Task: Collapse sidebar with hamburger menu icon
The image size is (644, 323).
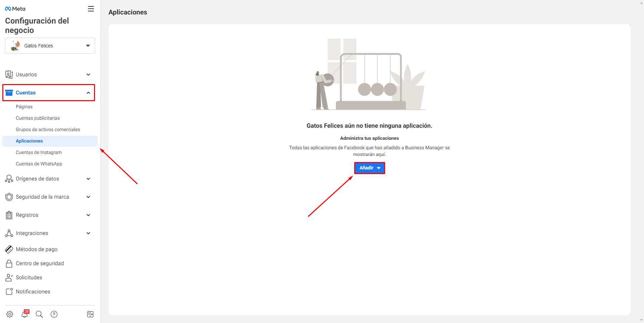Action: pyautogui.click(x=91, y=9)
